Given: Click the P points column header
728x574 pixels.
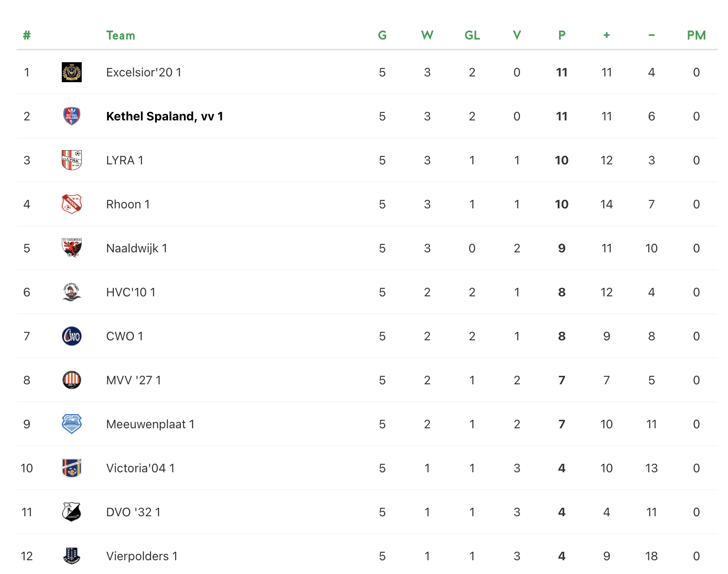Looking at the screenshot, I should (x=562, y=36).
